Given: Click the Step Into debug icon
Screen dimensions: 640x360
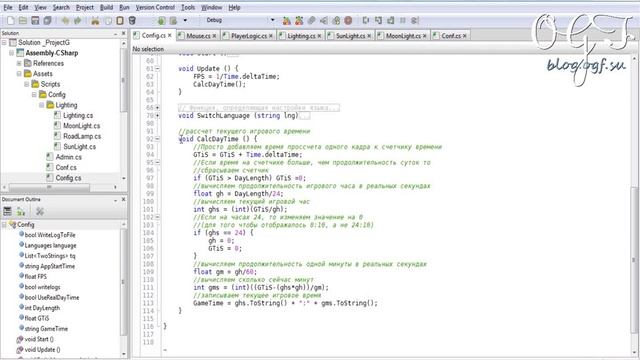Looking at the screenshot, I should click(378, 20).
